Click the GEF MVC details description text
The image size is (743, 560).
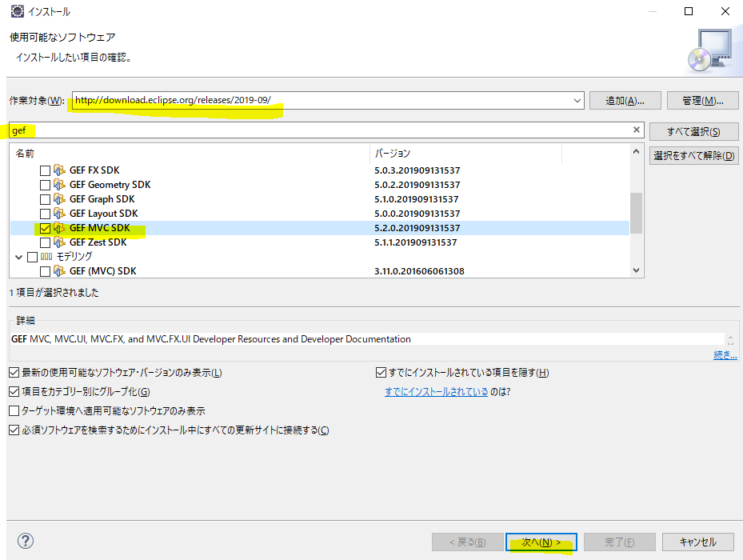(x=211, y=339)
